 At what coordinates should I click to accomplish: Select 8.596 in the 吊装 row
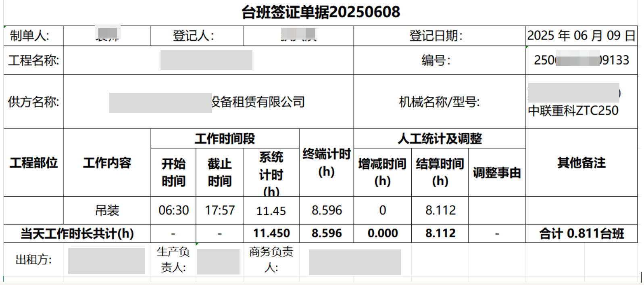326,210
